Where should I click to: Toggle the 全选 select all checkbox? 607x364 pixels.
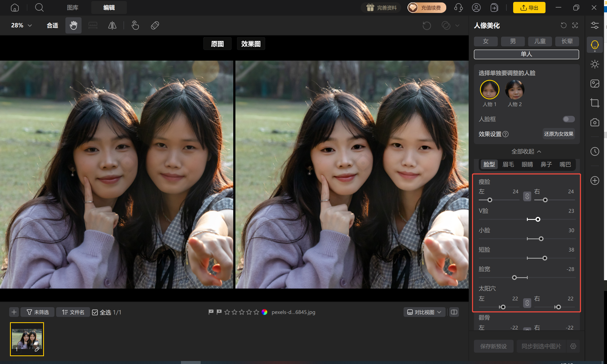click(x=95, y=312)
